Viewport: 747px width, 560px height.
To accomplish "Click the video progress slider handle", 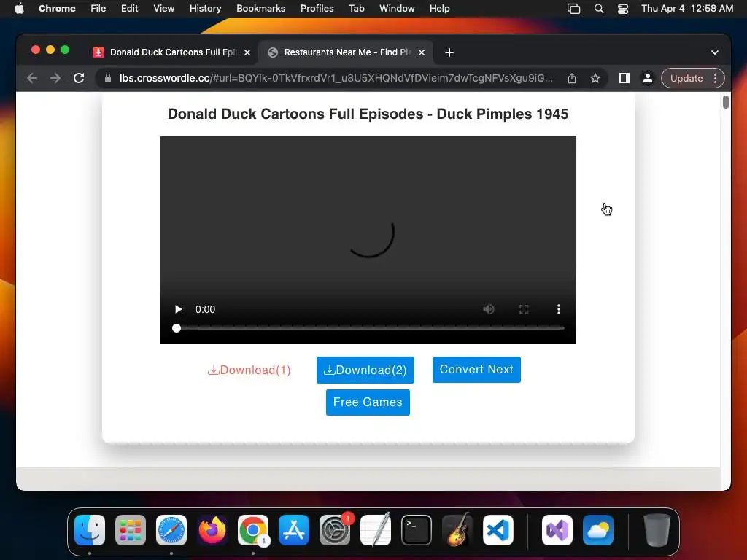I will point(177,328).
